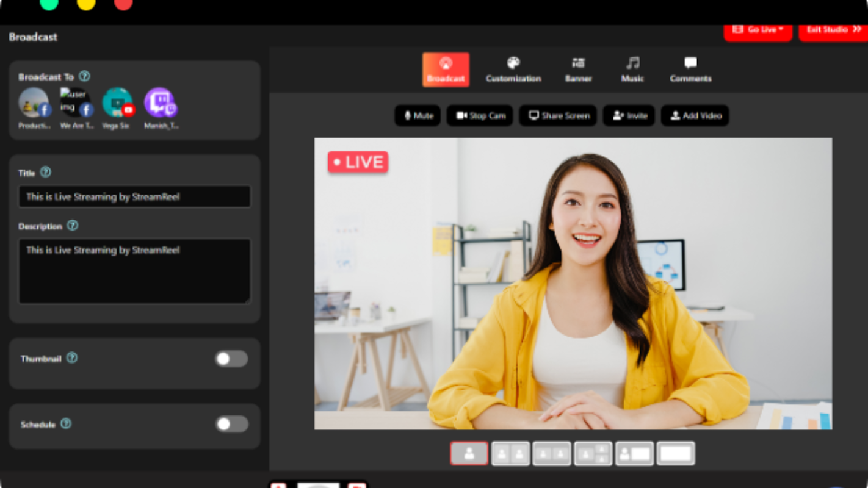The image size is (868, 488).
Task: Click the help icon next to Title
Action: (x=46, y=172)
